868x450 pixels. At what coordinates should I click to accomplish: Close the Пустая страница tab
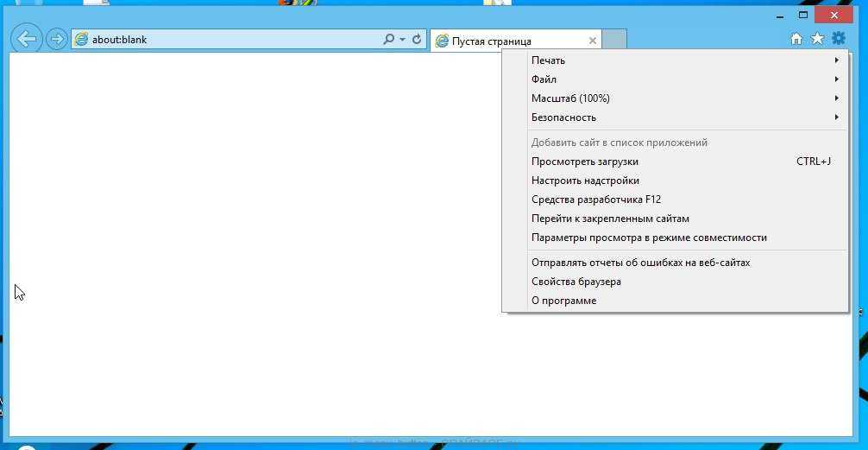(x=593, y=41)
